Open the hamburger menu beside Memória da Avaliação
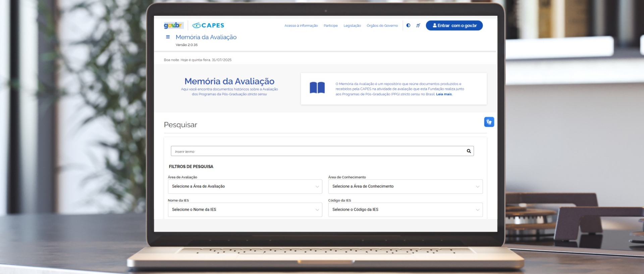This screenshot has width=644, height=274. tap(168, 37)
